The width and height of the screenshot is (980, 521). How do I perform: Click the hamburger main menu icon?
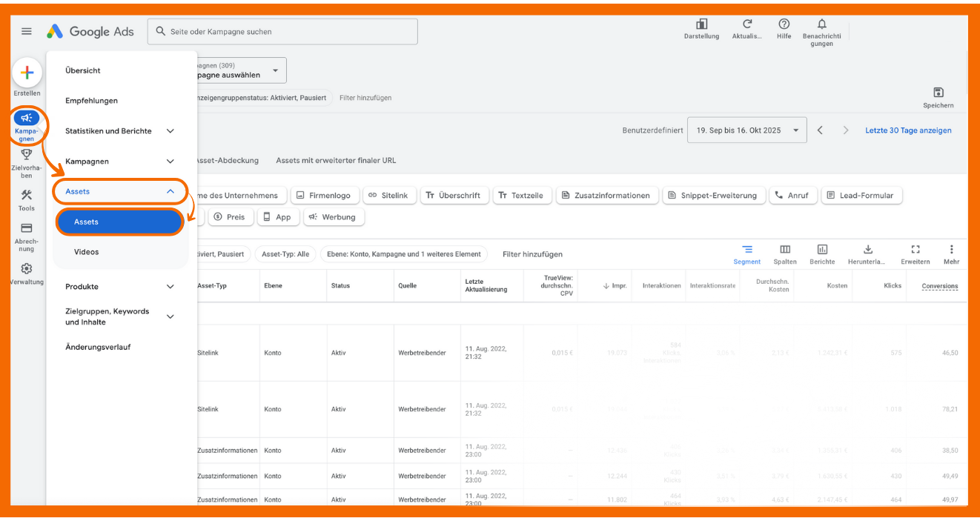click(x=27, y=31)
